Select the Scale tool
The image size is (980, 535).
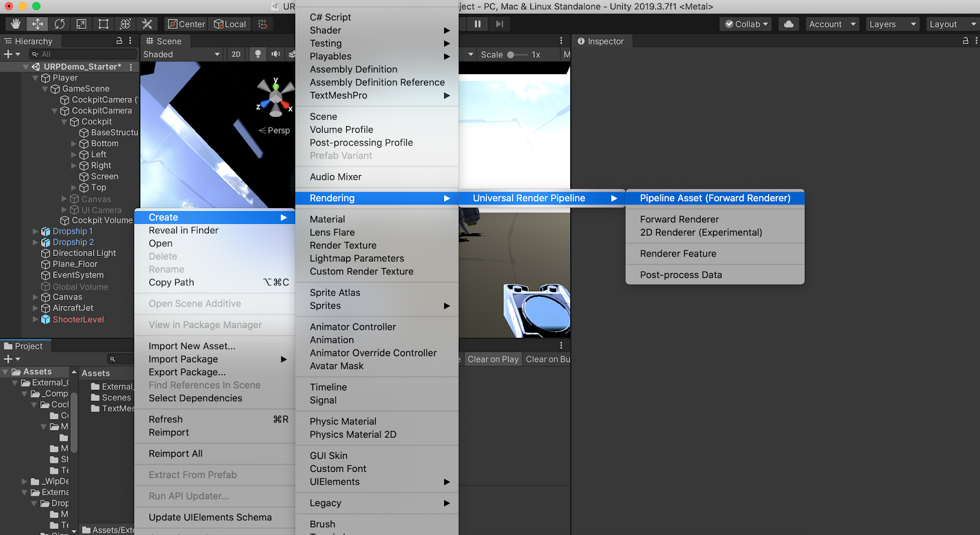pyautogui.click(x=81, y=24)
